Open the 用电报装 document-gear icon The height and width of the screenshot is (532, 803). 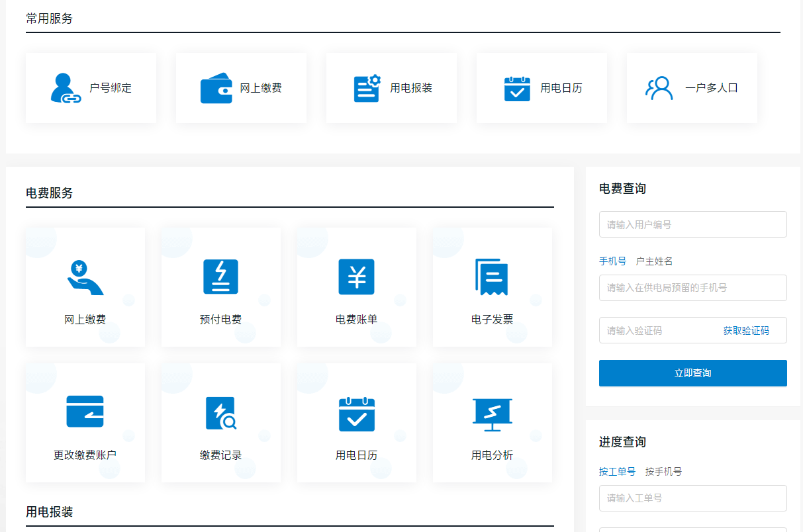(367, 88)
